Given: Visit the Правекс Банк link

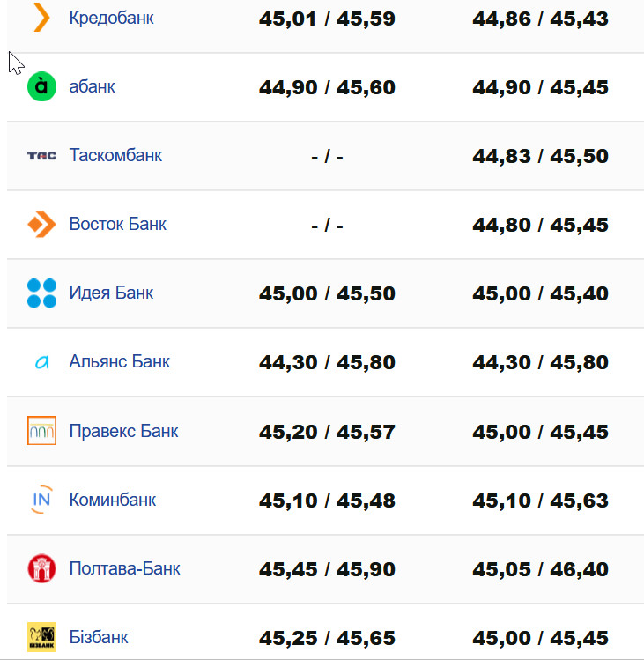Looking at the screenshot, I should click(x=123, y=431).
